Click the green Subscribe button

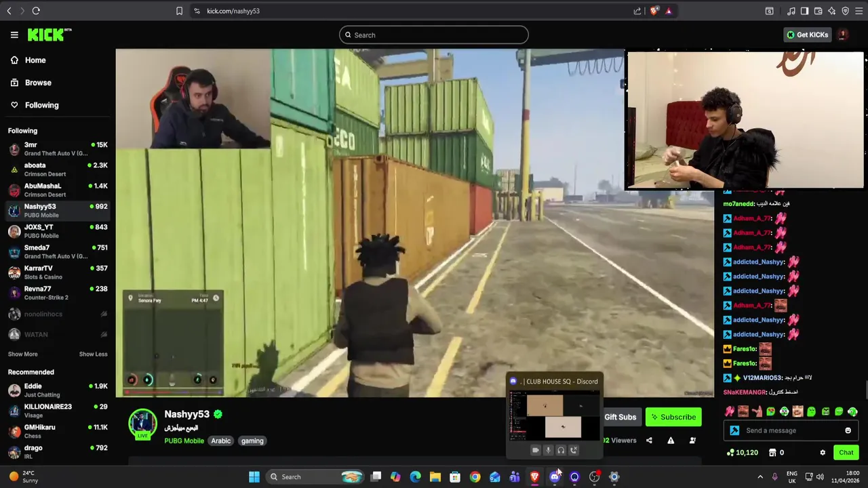(673, 418)
